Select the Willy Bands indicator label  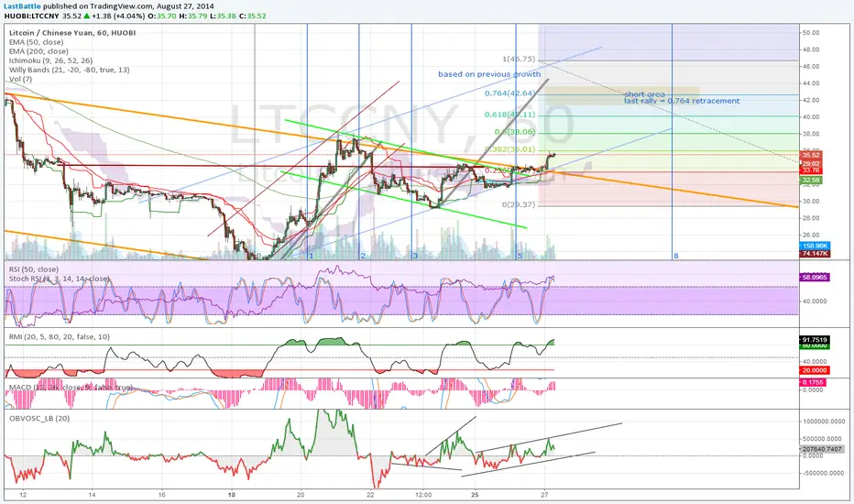[69, 70]
